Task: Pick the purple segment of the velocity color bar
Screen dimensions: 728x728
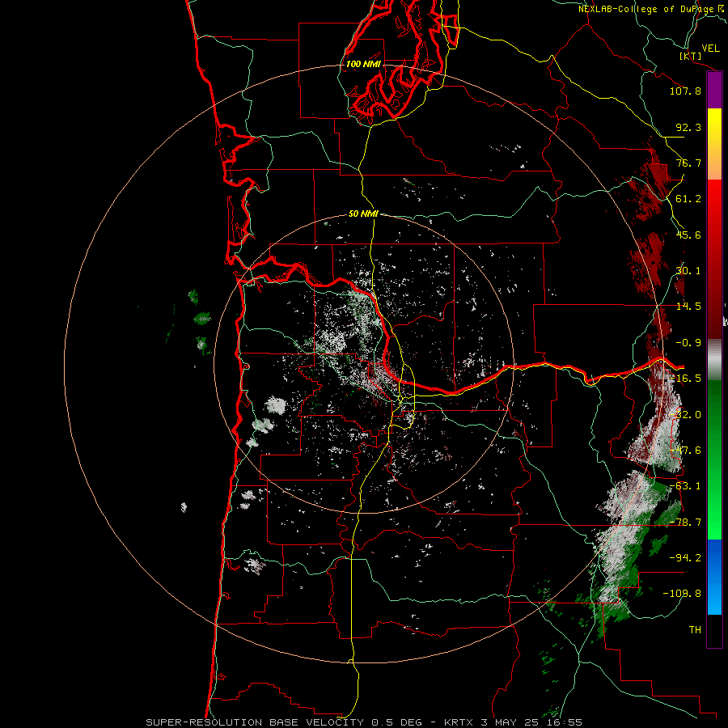Action: click(714, 91)
